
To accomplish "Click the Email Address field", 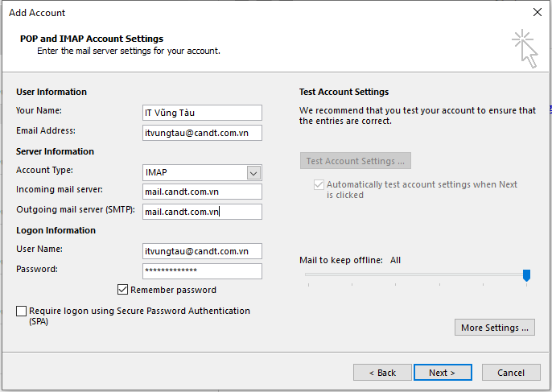I will pos(202,133).
